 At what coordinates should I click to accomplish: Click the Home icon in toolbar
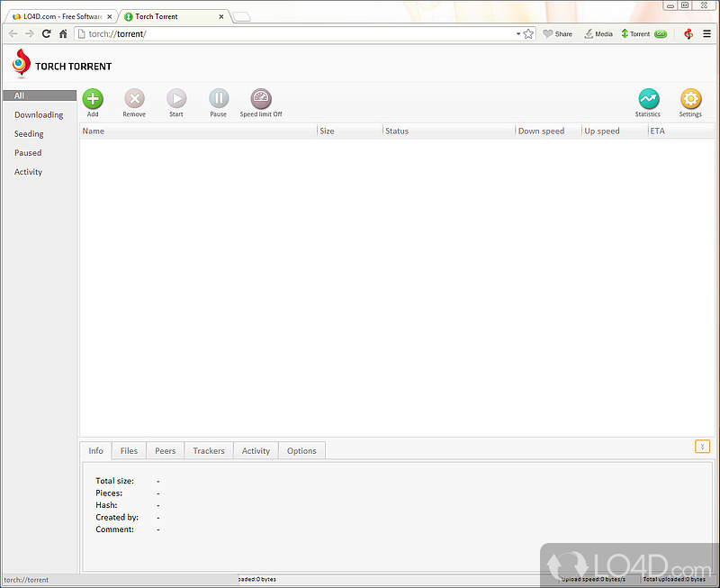click(x=63, y=34)
